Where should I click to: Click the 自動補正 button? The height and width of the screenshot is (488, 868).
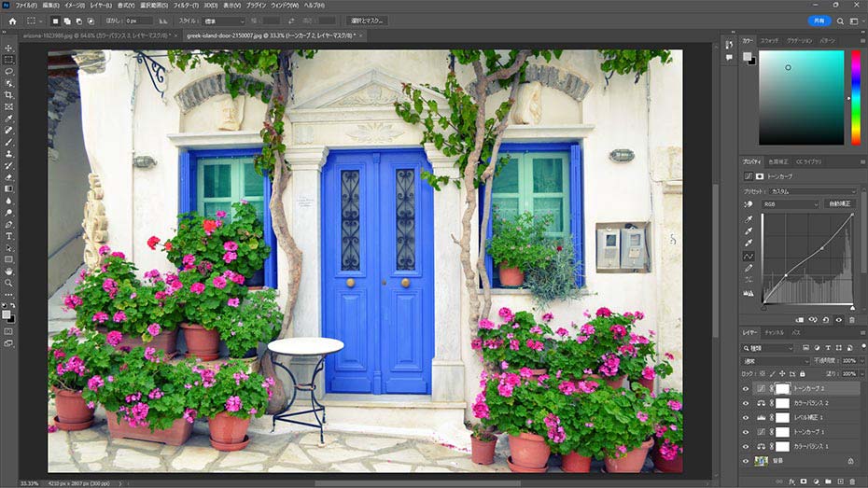pyautogui.click(x=839, y=203)
